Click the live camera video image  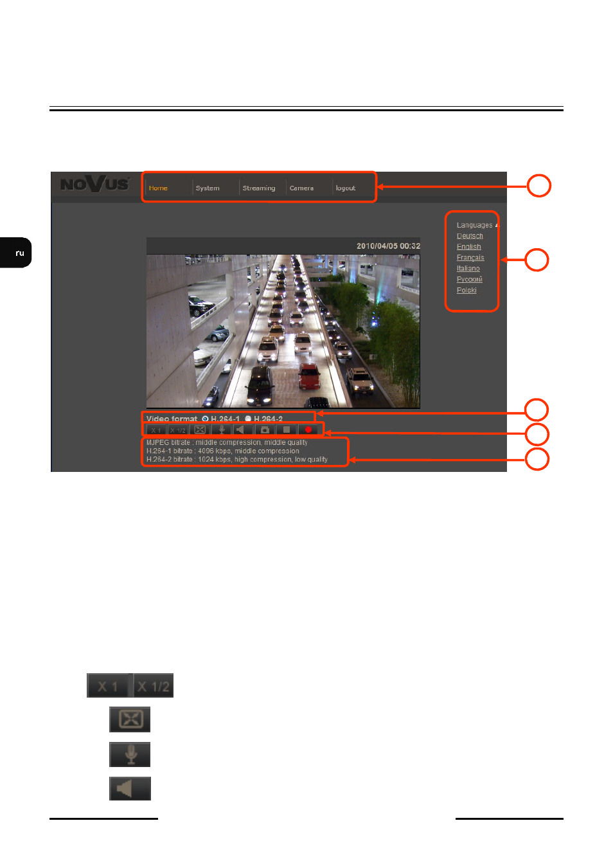(x=283, y=331)
